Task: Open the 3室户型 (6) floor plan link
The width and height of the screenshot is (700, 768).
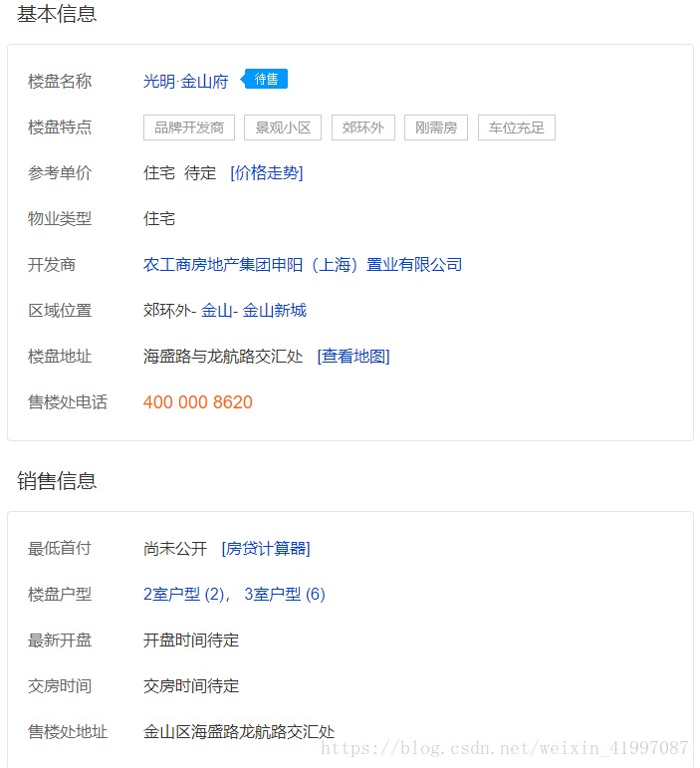Action: point(285,594)
